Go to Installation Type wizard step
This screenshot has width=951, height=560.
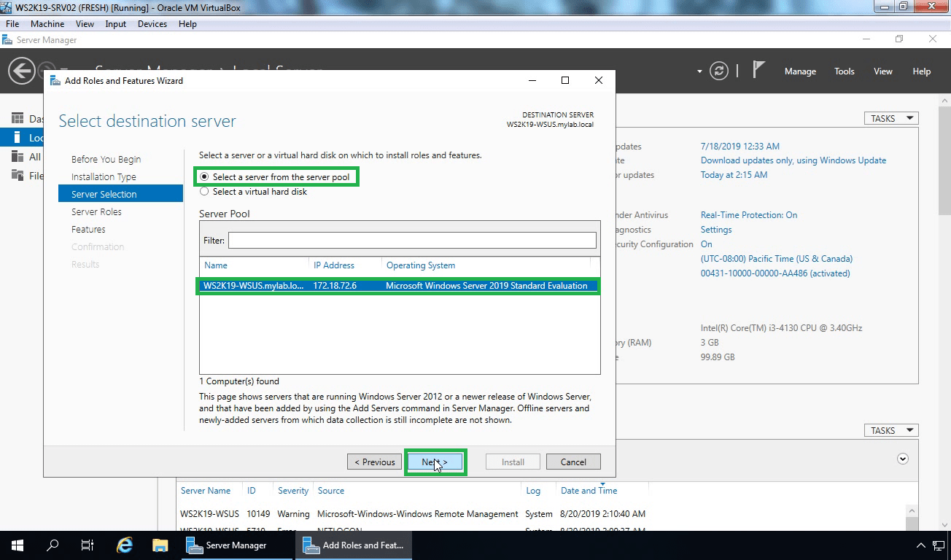104,176
